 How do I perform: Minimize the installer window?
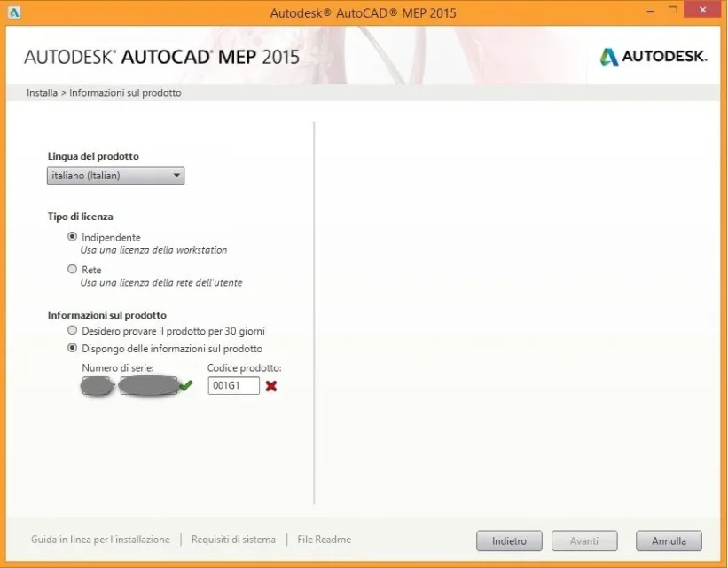pyautogui.click(x=651, y=11)
